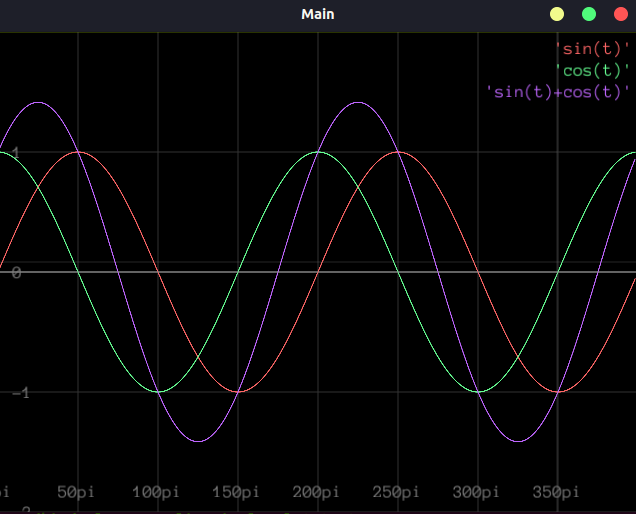Click the 'sin(t)' legend entry

coord(592,49)
